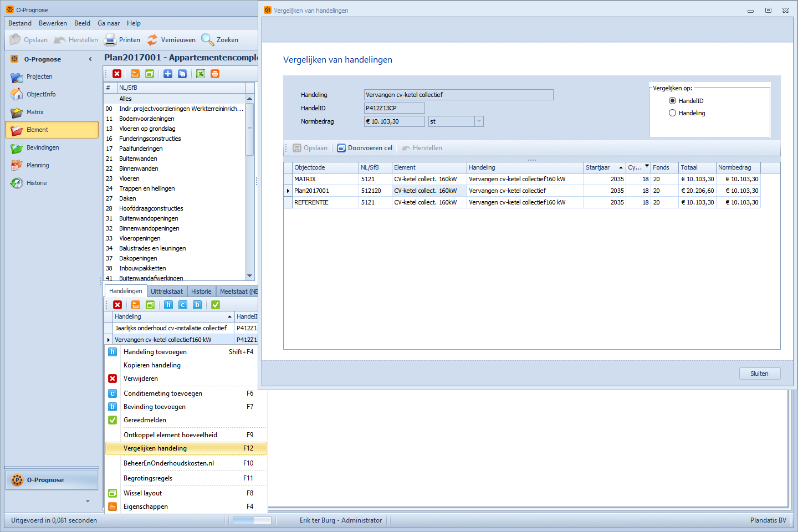Screen dimensions: 798x532
Task: Open the Cy... column filter
Action: click(647, 166)
